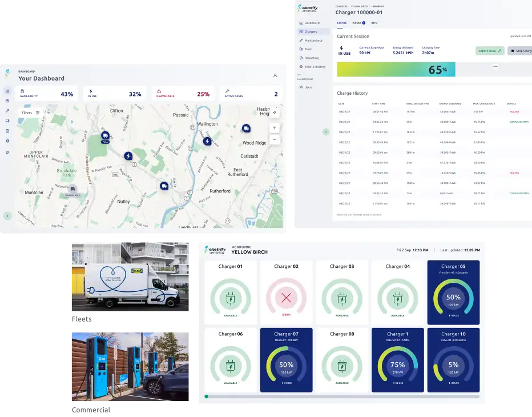The image size is (532, 417).
Task: Open Dashboard chart icon in collapsed dashboard sidebar
Action: (x=7, y=91)
